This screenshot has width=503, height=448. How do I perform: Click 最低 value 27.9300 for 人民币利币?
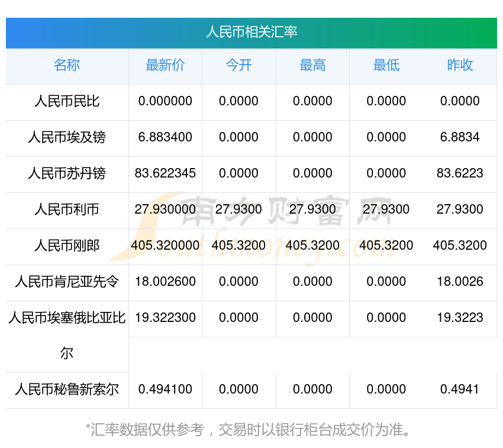tap(386, 210)
